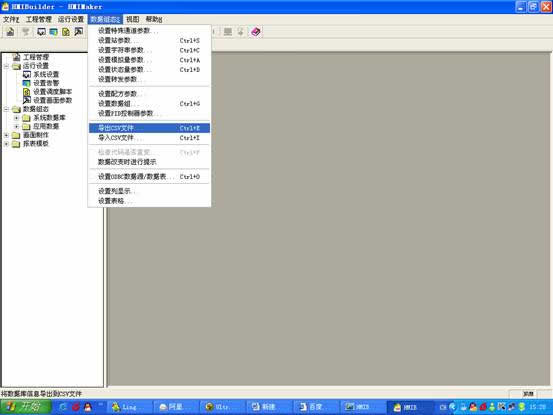553x415 pixels.
Task: Expand the 系统数据库 folder node
Action: point(16,118)
